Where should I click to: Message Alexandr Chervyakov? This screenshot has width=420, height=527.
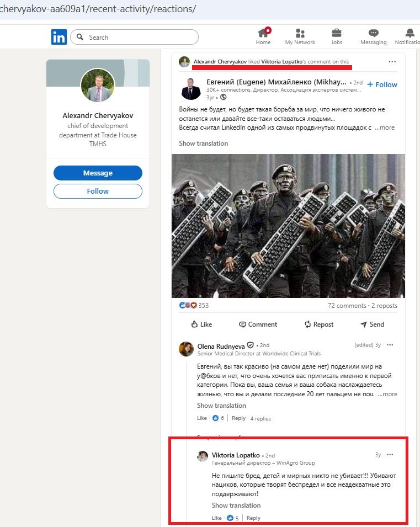click(98, 173)
